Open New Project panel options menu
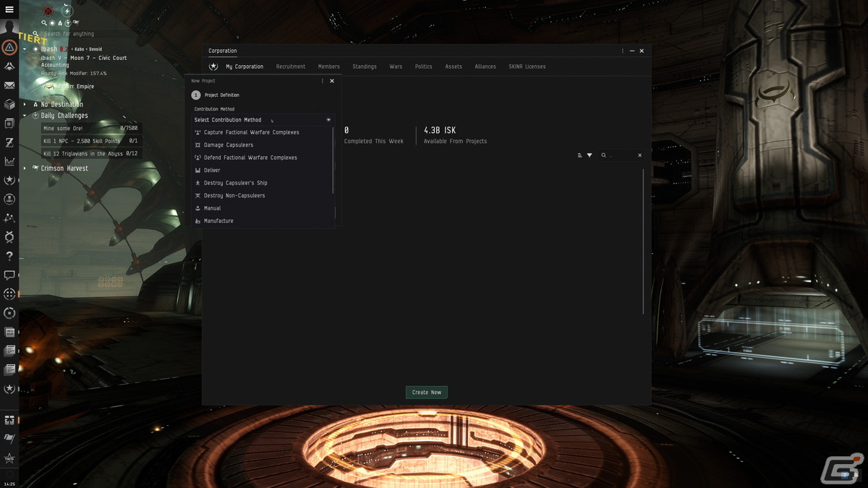The height and width of the screenshot is (488, 868). click(x=323, y=81)
